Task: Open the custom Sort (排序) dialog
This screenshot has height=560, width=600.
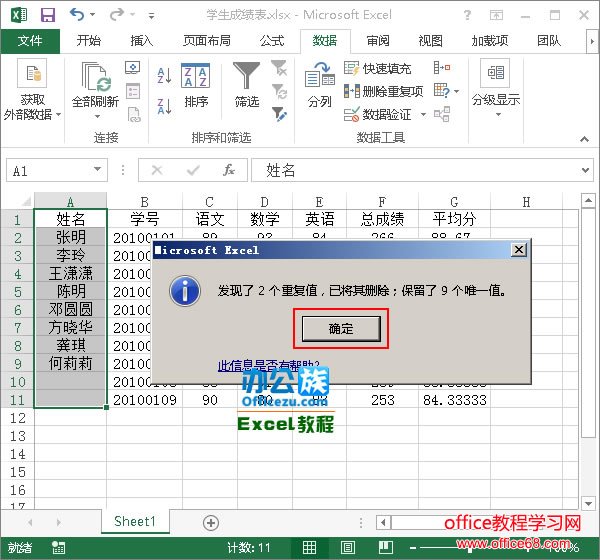Action: [196, 85]
